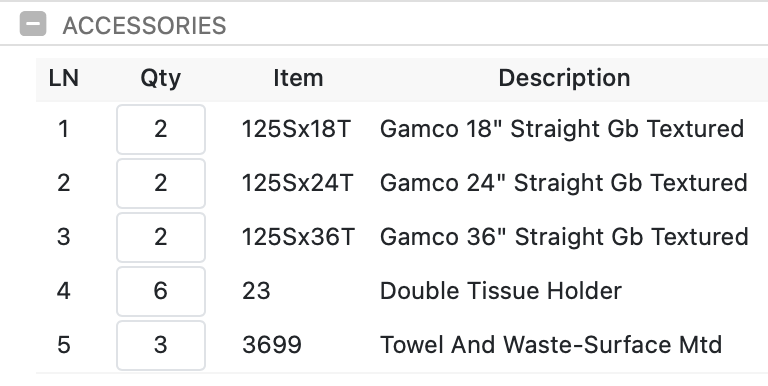Open Gamco 18" Straight Gb Textured description
768x386 pixels.
point(562,129)
